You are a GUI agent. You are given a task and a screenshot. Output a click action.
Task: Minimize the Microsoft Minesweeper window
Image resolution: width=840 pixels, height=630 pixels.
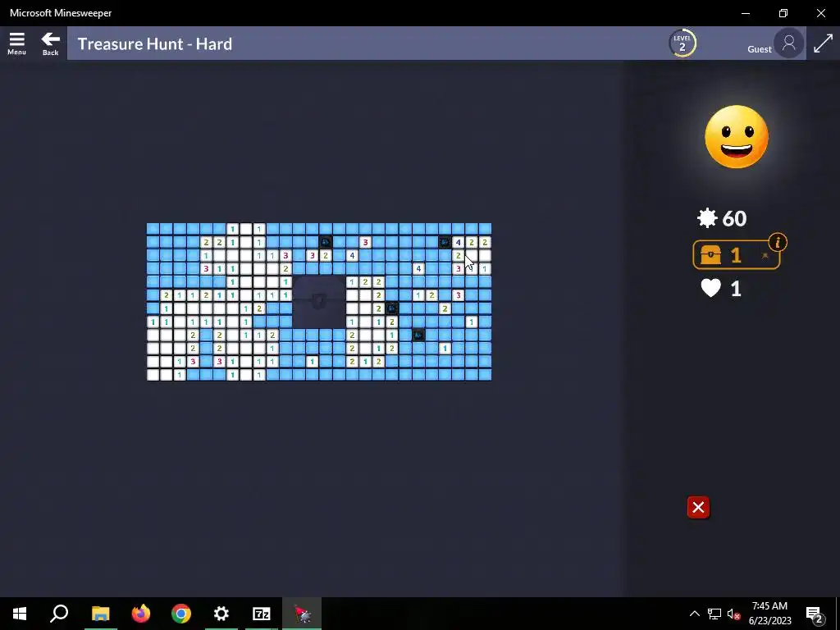[x=746, y=13]
